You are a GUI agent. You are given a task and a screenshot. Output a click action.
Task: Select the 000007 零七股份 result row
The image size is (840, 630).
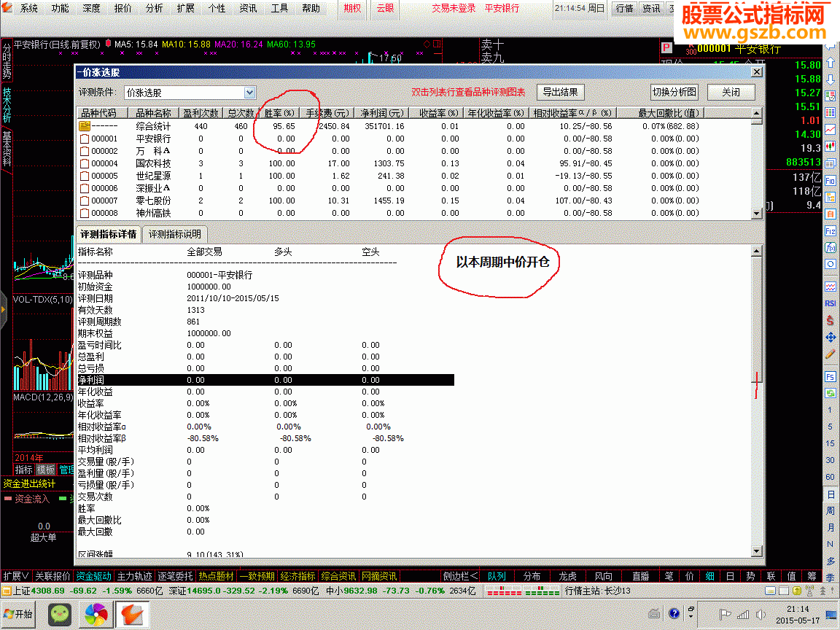415,201
